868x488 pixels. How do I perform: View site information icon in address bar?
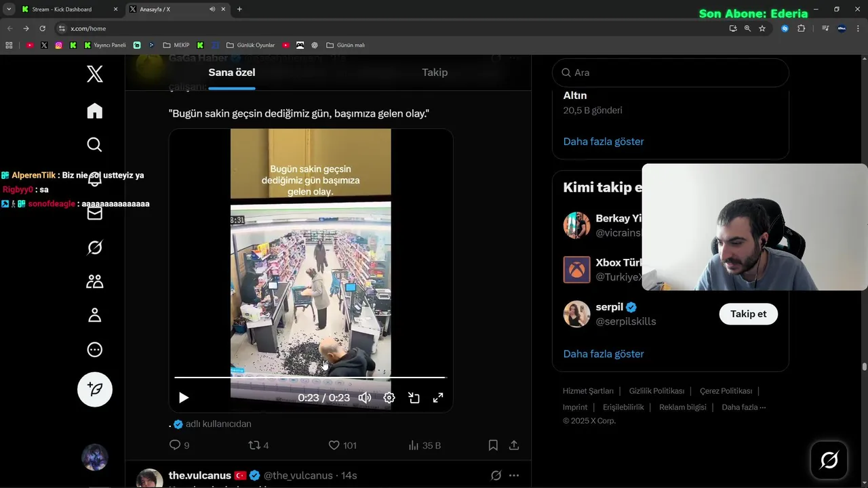click(x=62, y=28)
